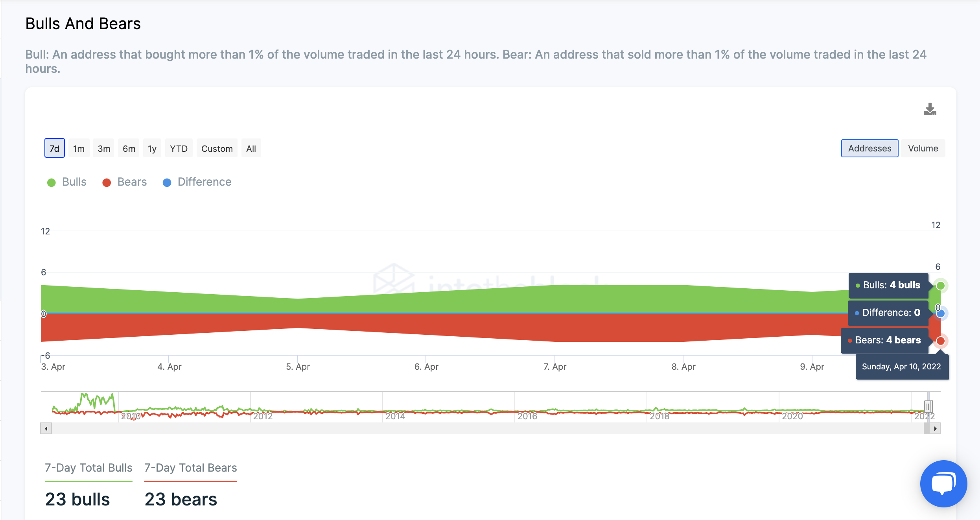Select the Custom time range option
Image resolution: width=980 pixels, height=520 pixels.
(x=217, y=148)
